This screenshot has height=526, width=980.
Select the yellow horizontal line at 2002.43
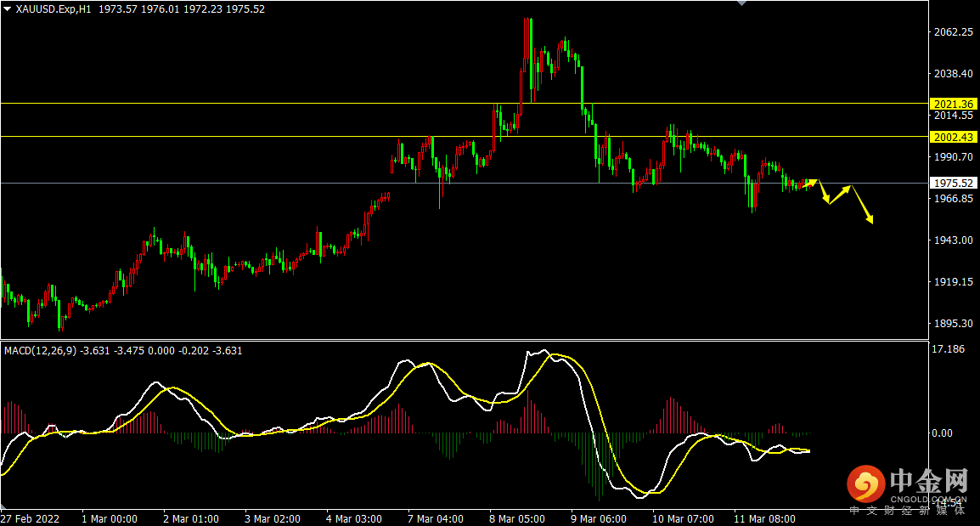click(x=465, y=136)
